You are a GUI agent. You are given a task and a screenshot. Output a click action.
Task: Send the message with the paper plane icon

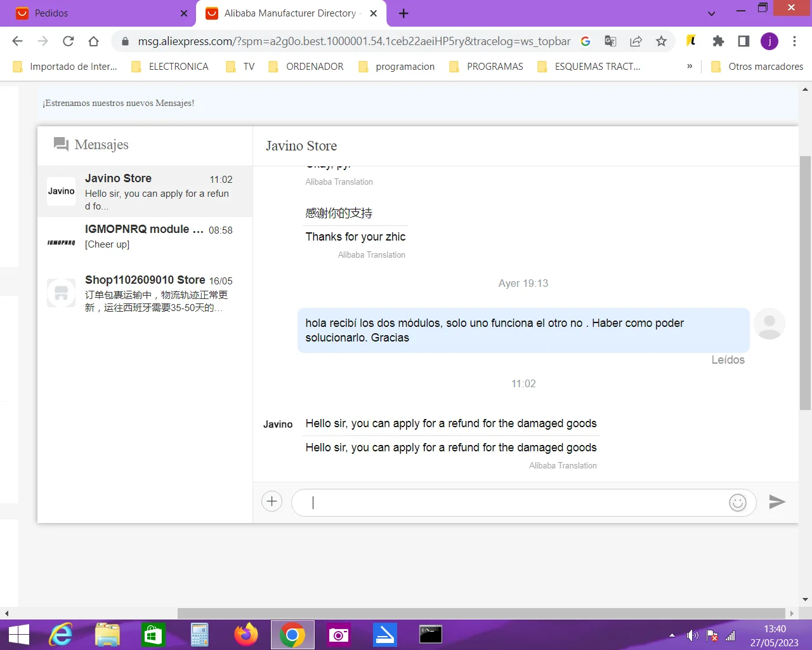[x=777, y=502]
